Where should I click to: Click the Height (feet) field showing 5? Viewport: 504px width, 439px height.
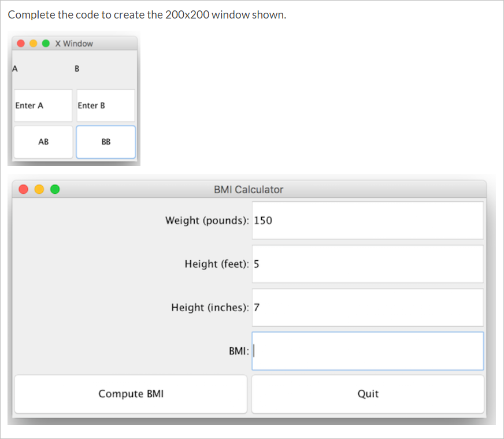click(368, 264)
